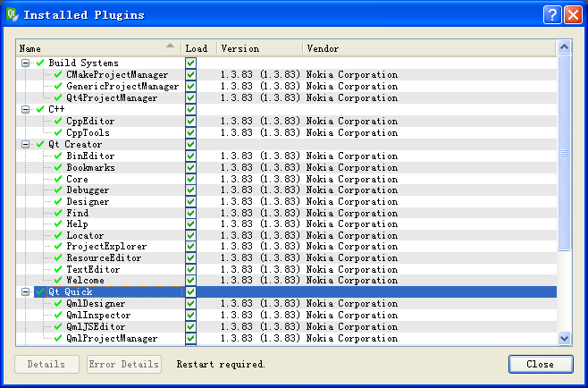This screenshot has height=388, width=588.
Task: Click the question mark help button in title bar
Action: pos(552,14)
